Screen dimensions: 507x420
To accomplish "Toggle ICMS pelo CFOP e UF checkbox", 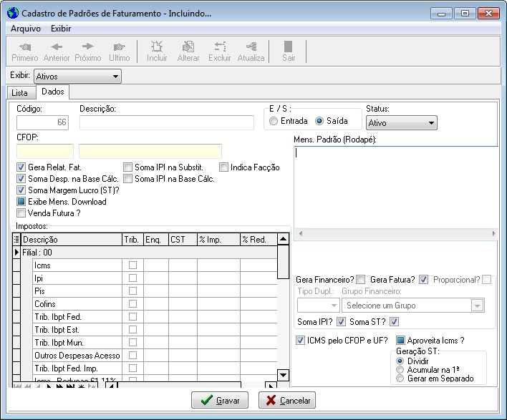I will pyautogui.click(x=300, y=340).
